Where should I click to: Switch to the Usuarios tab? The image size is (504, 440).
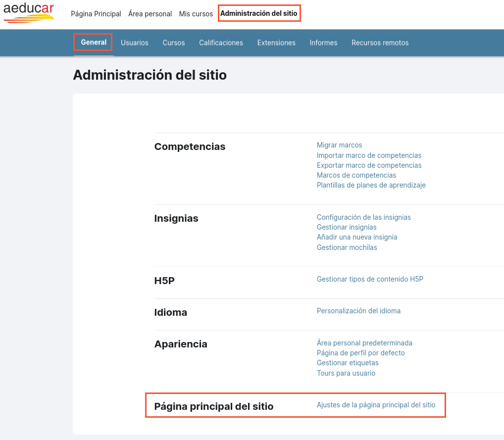(x=134, y=43)
